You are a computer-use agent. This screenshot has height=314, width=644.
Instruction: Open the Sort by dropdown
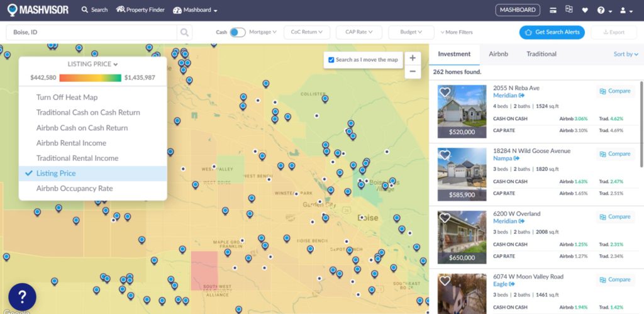[x=626, y=54]
